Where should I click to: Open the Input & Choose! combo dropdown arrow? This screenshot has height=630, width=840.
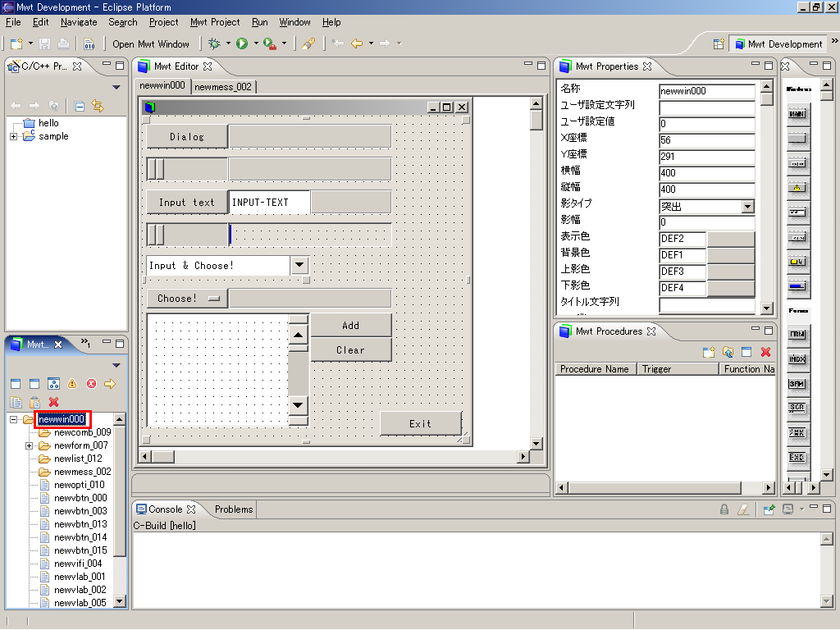coord(299,265)
